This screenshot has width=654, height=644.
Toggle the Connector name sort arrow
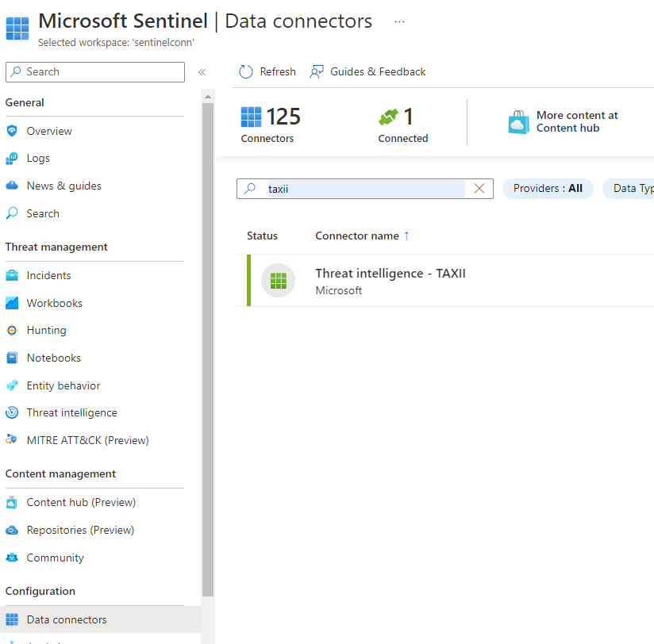(406, 236)
